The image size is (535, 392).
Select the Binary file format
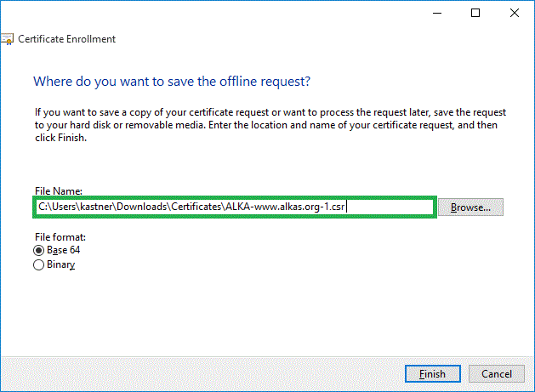38,264
